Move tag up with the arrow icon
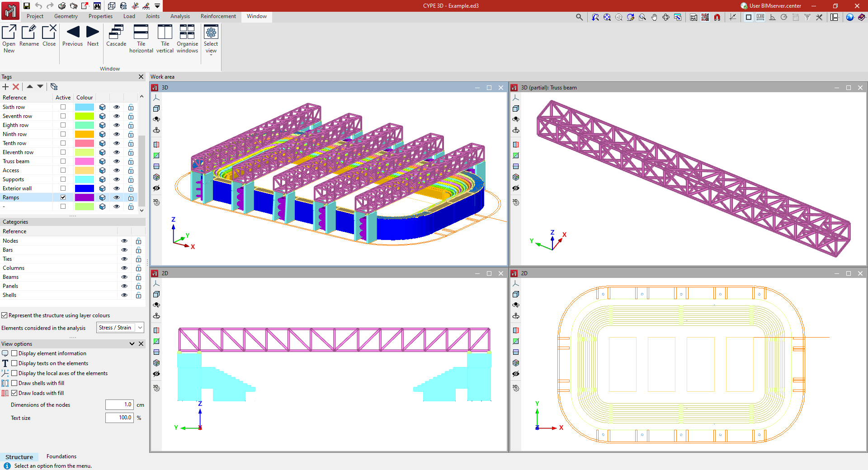 pos(30,86)
